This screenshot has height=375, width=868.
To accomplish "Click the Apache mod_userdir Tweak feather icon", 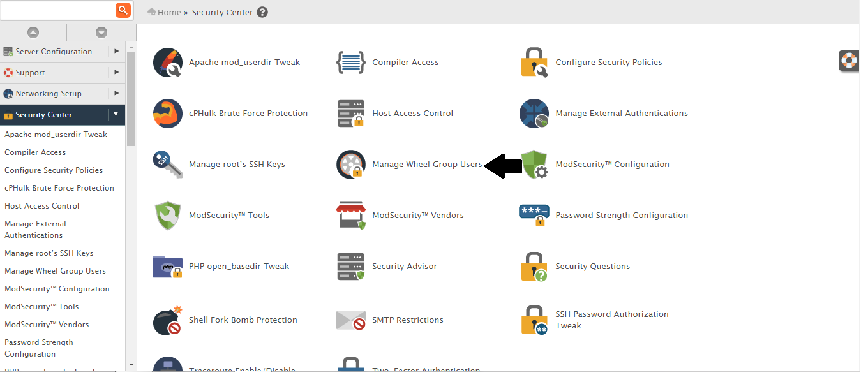I will click(x=168, y=62).
